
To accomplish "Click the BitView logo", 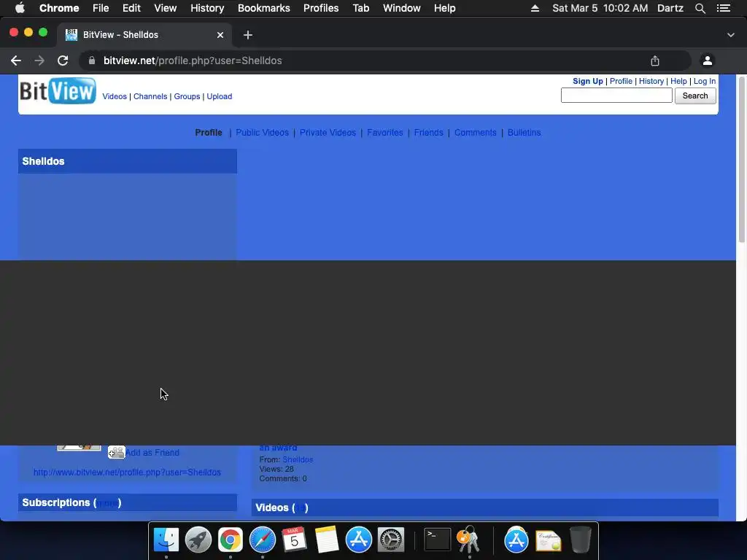I will (x=58, y=91).
